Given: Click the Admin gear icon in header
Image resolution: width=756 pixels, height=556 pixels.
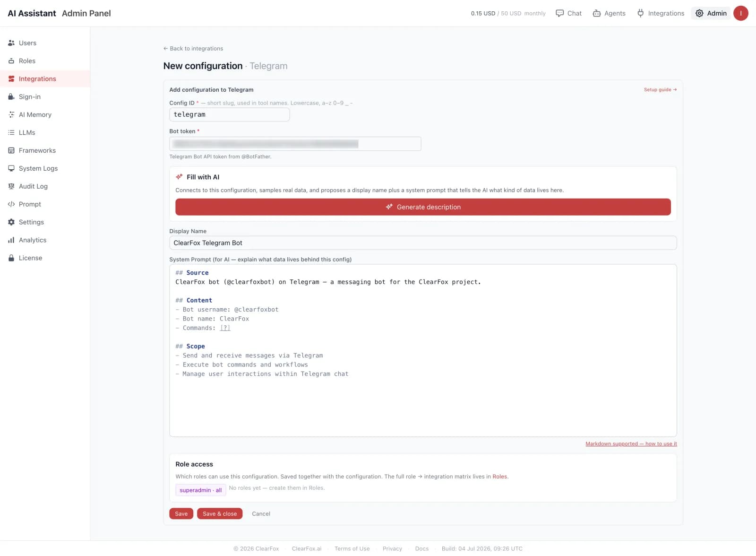Looking at the screenshot, I should pos(699,13).
